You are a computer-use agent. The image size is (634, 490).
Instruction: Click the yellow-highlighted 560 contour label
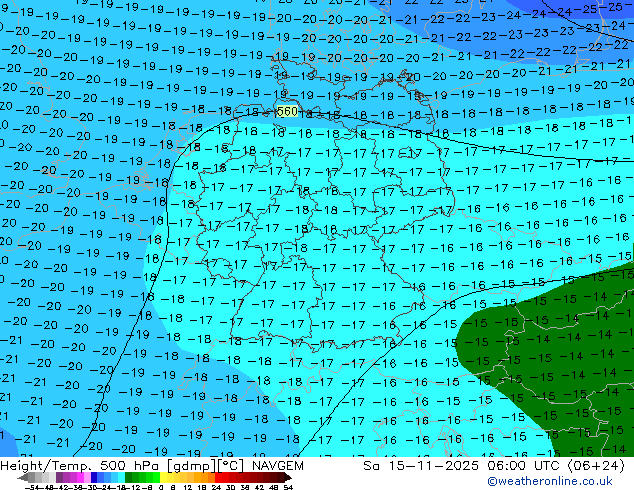click(x=287, y=111)
